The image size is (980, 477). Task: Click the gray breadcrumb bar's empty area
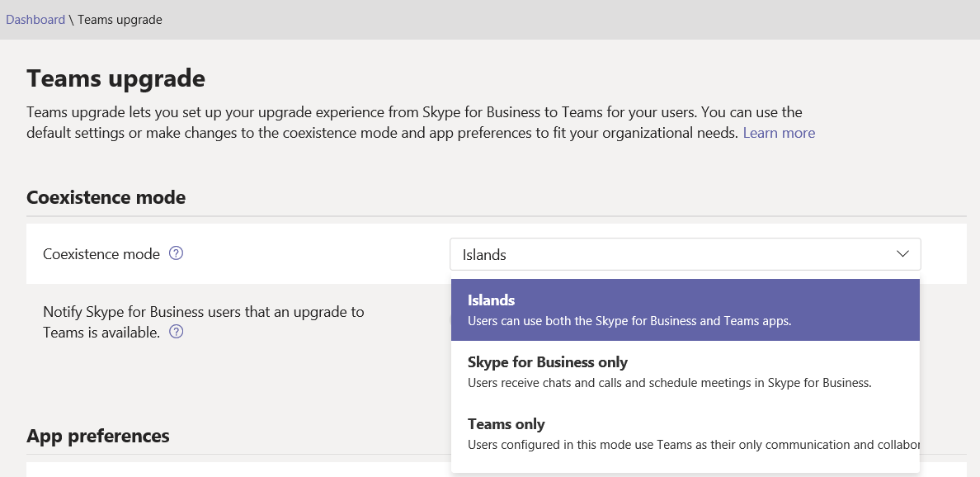point(577,20)
